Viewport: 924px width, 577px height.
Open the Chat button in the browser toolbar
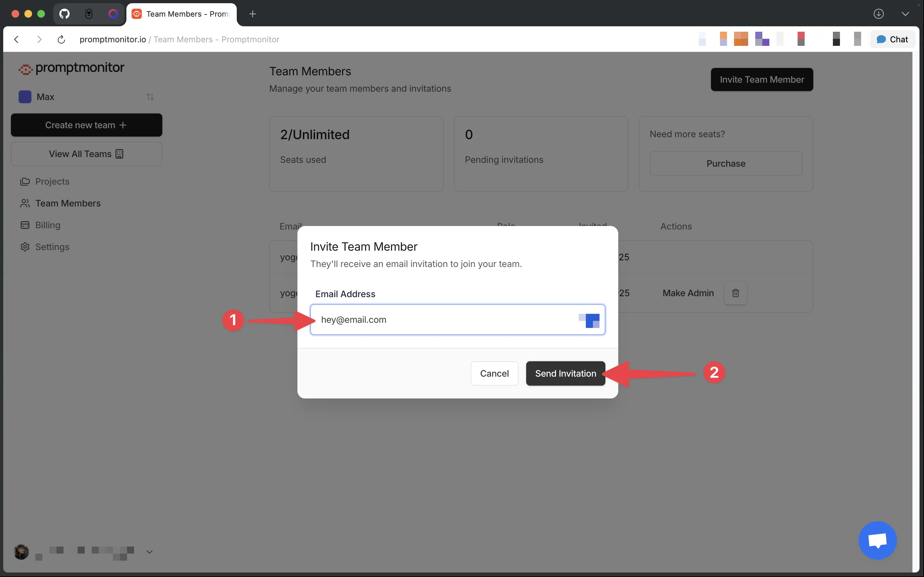click(x=892, y=39)
